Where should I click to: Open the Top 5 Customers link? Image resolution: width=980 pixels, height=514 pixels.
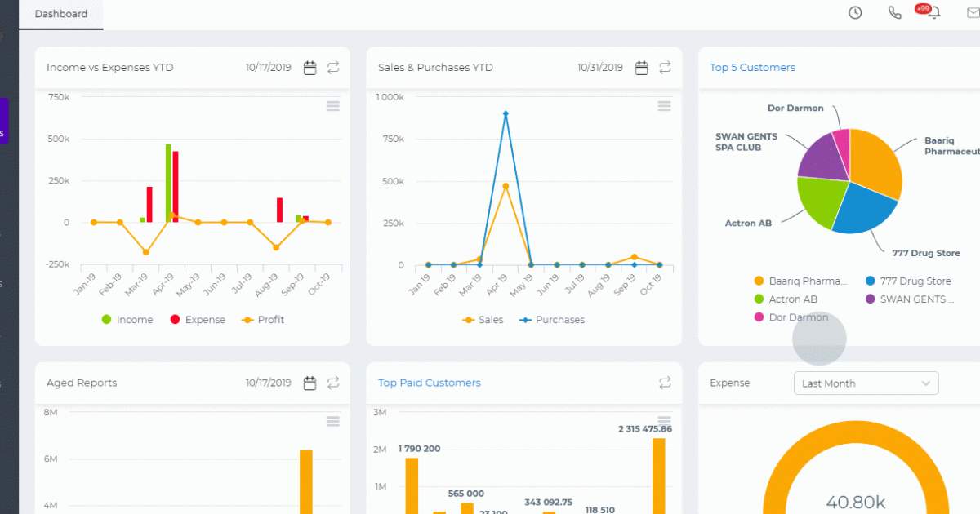pos(752,68)
